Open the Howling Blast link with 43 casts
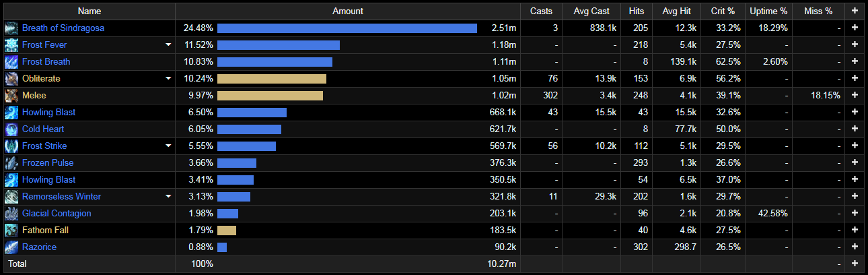 pyautogui.click(x=48, y=113)
